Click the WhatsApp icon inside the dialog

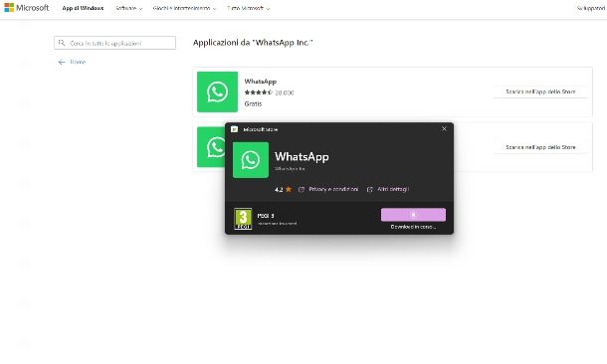pos(251,160)
